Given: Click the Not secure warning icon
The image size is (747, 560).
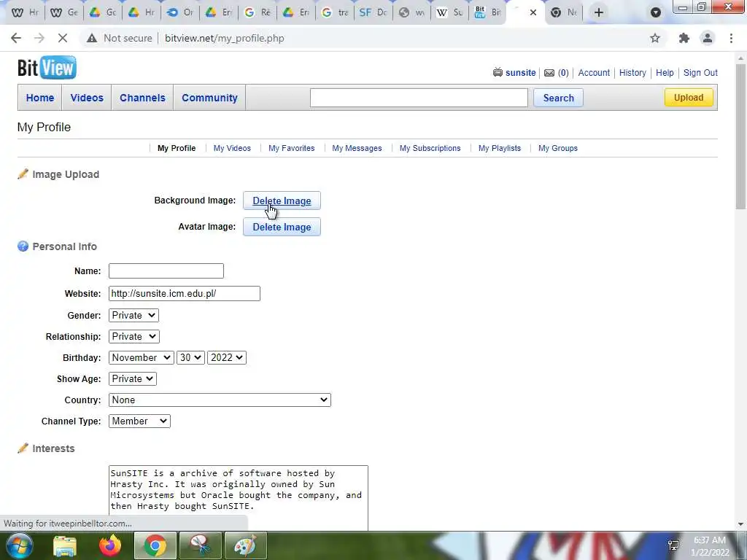Looking at the screenshot, I should [92, 38].
